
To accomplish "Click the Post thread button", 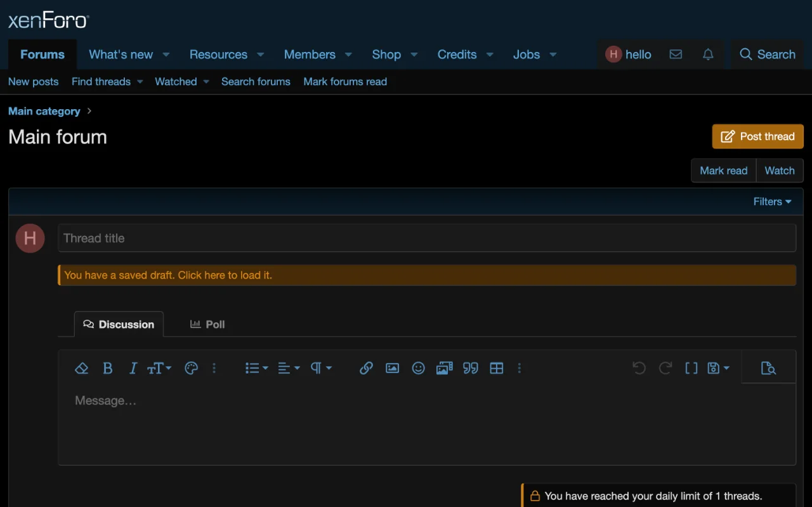I will click(x=757, y=136).
